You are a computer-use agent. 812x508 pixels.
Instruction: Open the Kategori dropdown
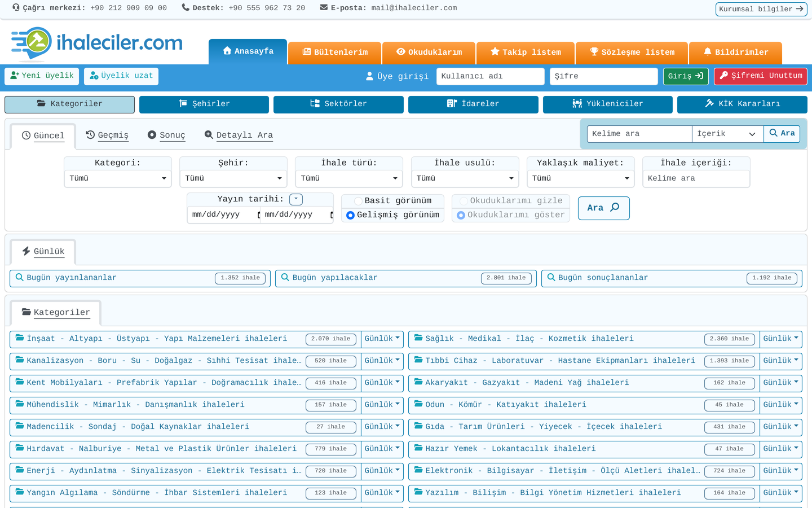click(117, 178)
